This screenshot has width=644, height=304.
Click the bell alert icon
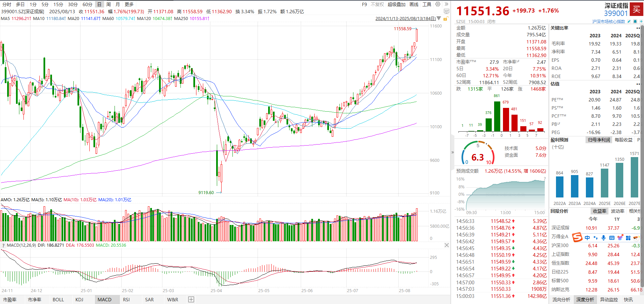tap(635, 21)
